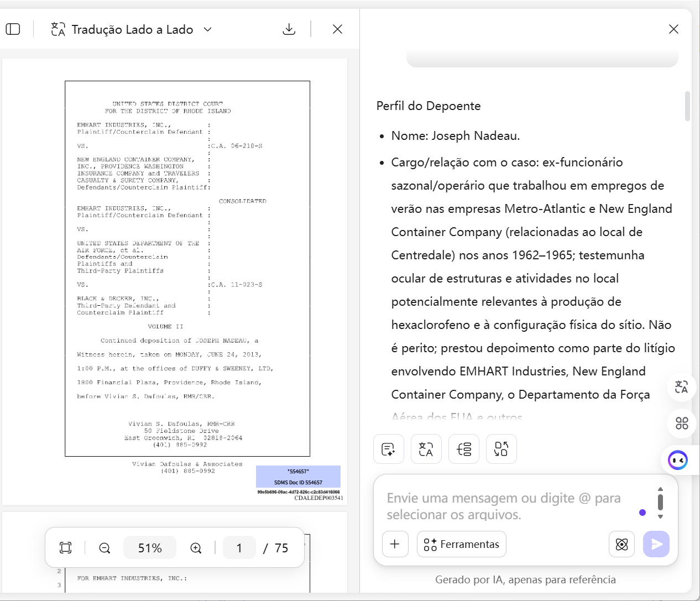Toggle the atom deep-thinking icon
700x601 pixels.
point(621,545)
